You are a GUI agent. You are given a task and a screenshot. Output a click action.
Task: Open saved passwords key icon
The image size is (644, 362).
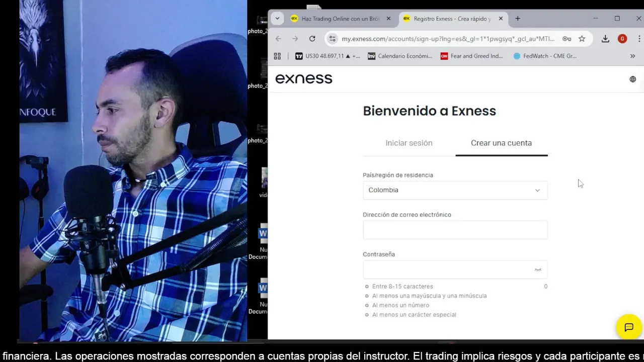pyautogui.click(x=567, y=39)
